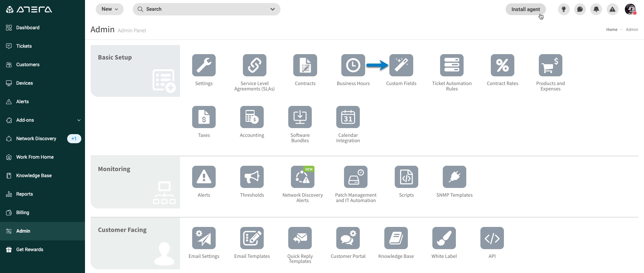Image resolution: width=644 pixels, height=273 pixels.
Task: Select the SNMP Templates plug icon
Action: tap(455, 177)
